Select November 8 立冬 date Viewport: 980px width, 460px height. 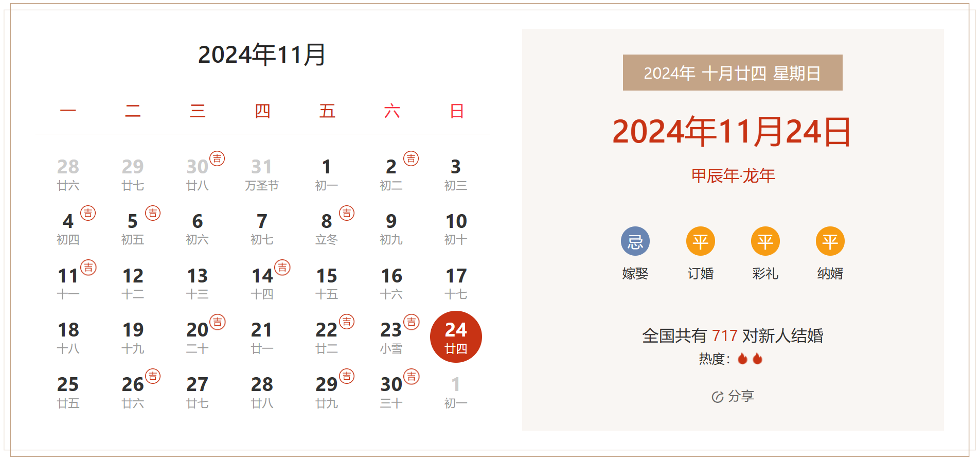327,227
